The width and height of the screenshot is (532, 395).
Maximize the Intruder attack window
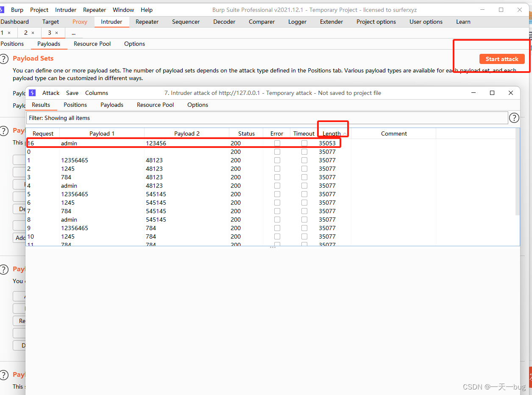492,93
